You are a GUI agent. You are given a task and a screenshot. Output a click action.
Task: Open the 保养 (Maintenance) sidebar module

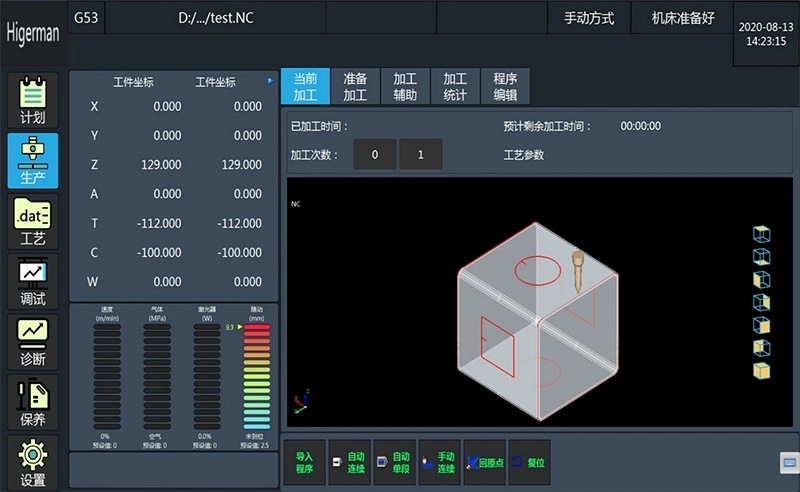pyautogui.click(x=33, y=402)
